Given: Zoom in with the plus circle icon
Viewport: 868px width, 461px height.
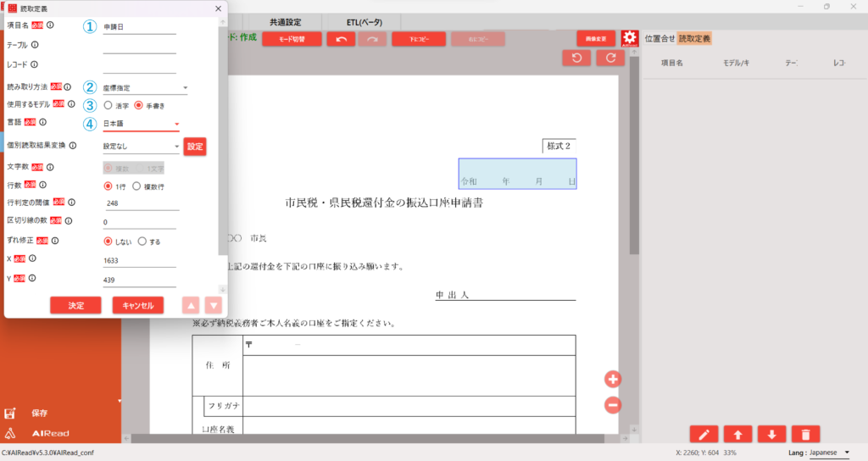Looking at the screenshot, I should [613, 379].
